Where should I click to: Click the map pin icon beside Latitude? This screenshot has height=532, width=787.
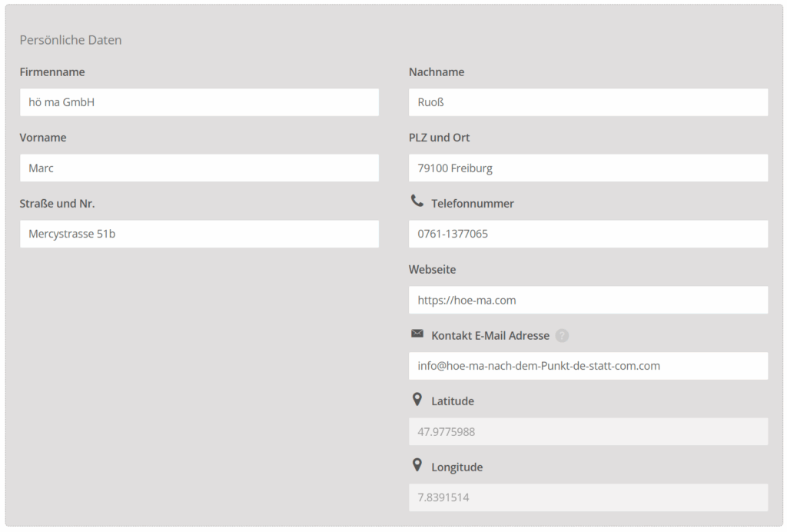[417, 399]
